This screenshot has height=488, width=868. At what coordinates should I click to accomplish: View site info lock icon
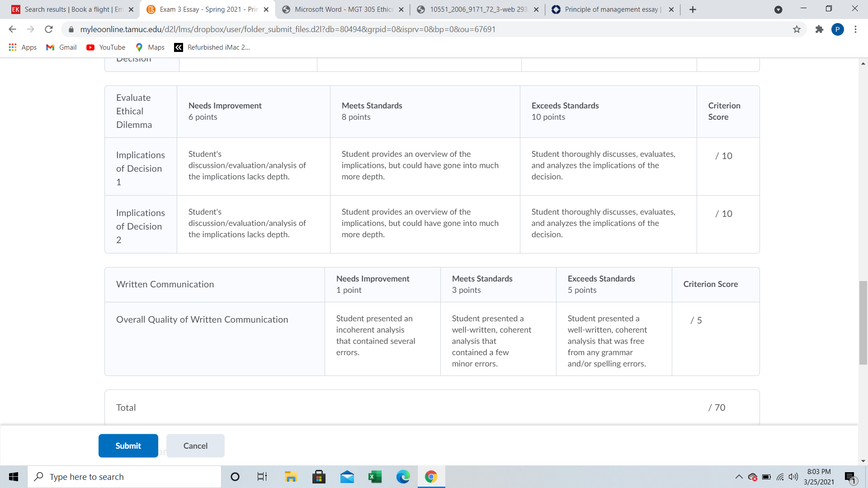(71, 29)
